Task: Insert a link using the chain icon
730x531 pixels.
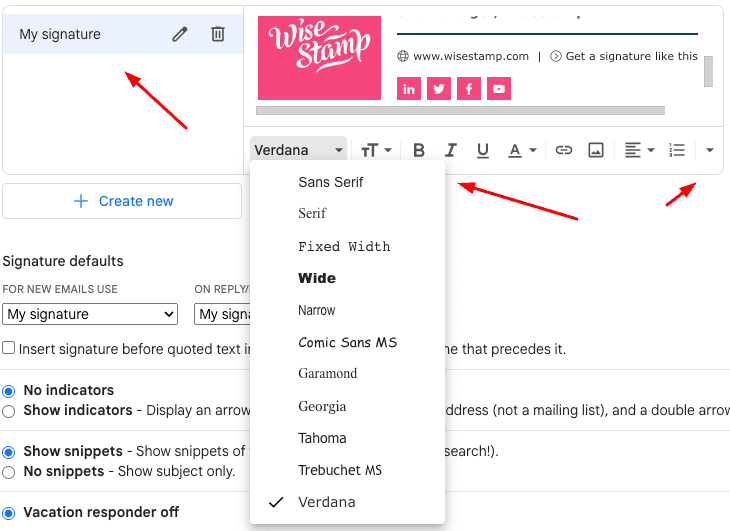Action: [x=564, y=150]
